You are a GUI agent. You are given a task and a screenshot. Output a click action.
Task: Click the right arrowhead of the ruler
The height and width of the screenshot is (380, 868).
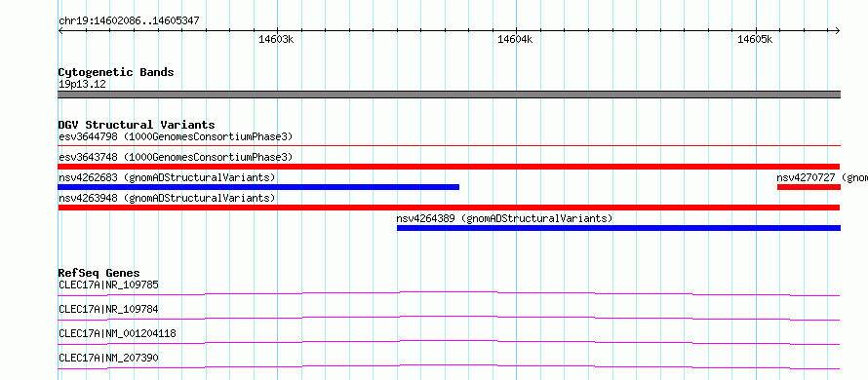838,30
